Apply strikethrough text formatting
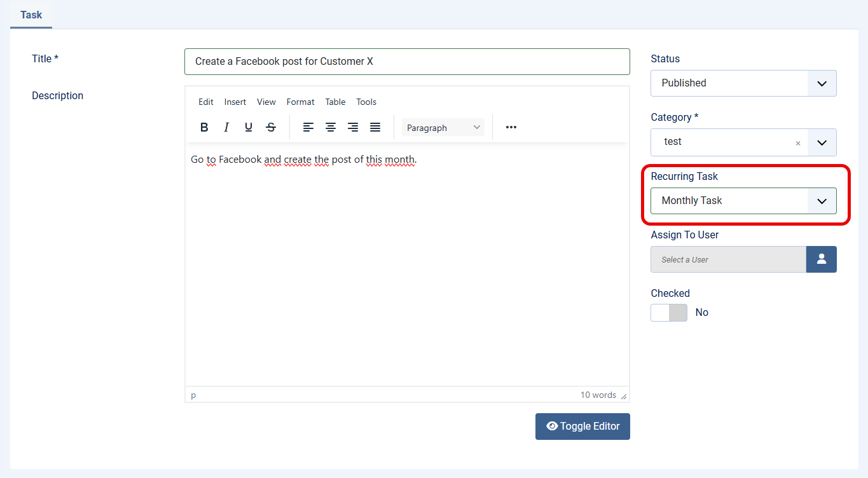Viewport: 868px width, 478px height. (271, 127)
